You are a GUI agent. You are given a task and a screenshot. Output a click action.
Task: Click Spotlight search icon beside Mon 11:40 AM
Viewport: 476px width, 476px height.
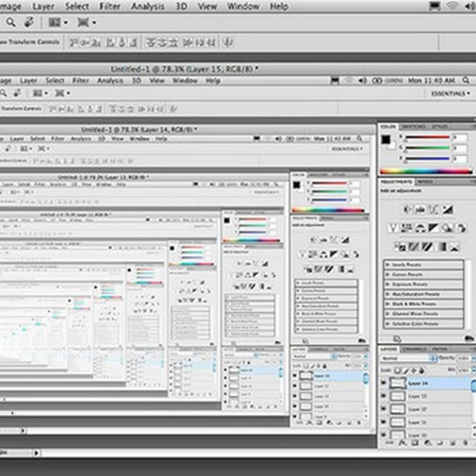[x=466, y=80]
